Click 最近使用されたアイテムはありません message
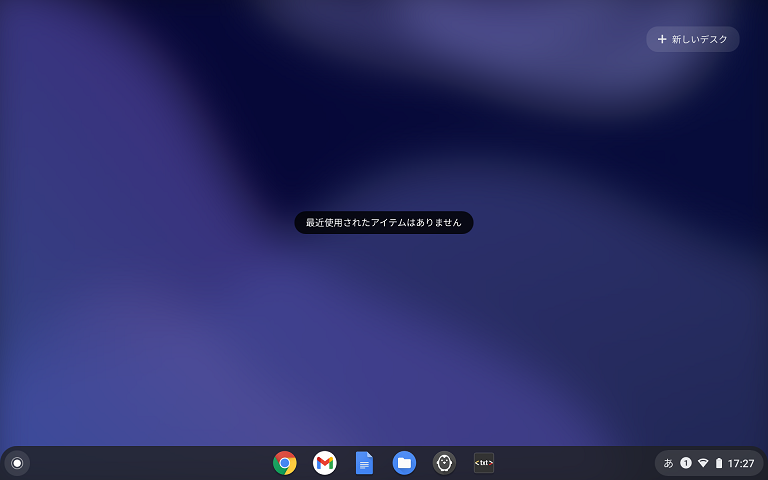This screenshot has width=768, height=480. click(384, 222)
